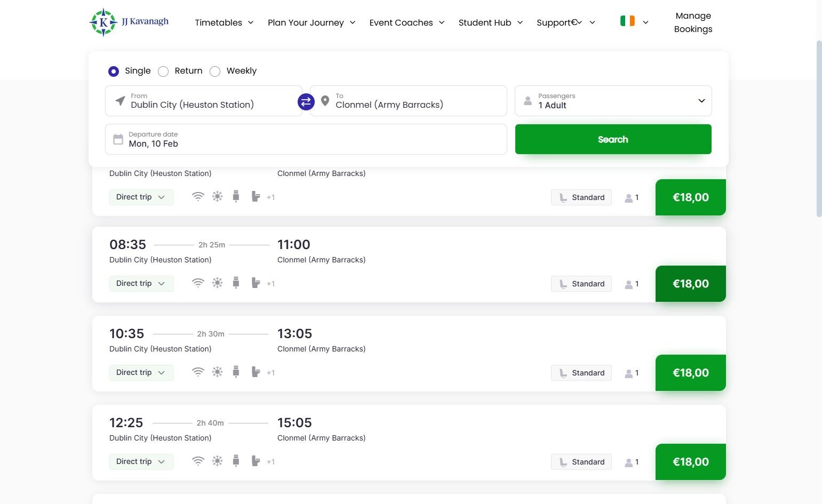
Task: Select the Single trip option
Action: point(114,71)
